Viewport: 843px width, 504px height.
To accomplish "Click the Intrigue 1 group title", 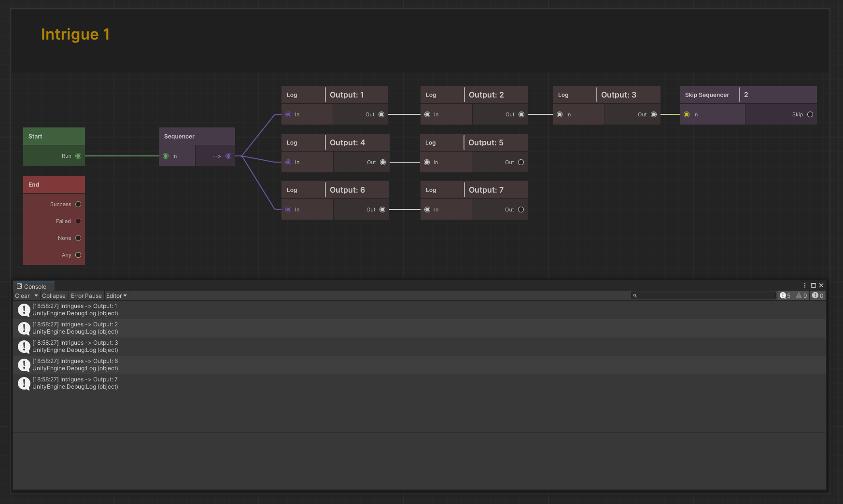I will pos(75,34).
